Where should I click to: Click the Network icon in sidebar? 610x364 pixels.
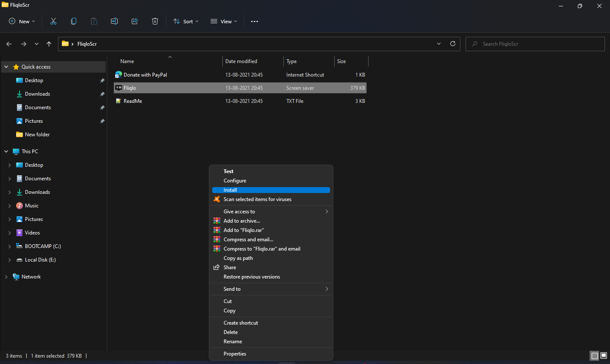pyautogui.click(x=16, y=277)
